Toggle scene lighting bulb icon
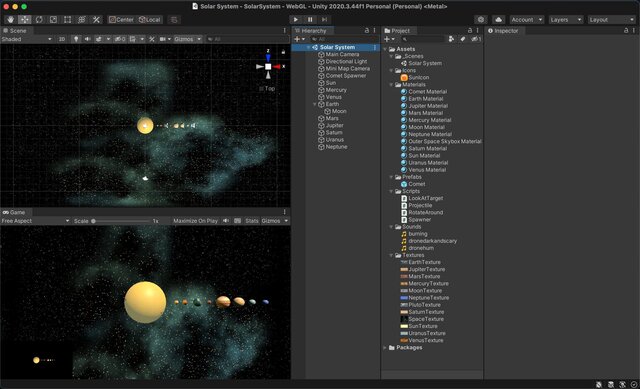Viewport: 640px width, 389px height. [76, 39]
